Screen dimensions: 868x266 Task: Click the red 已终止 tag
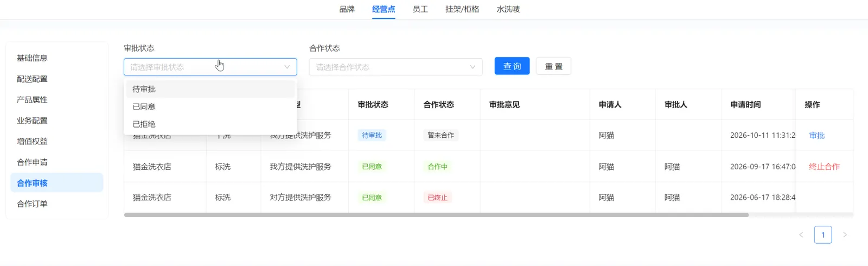click(437, 198)
